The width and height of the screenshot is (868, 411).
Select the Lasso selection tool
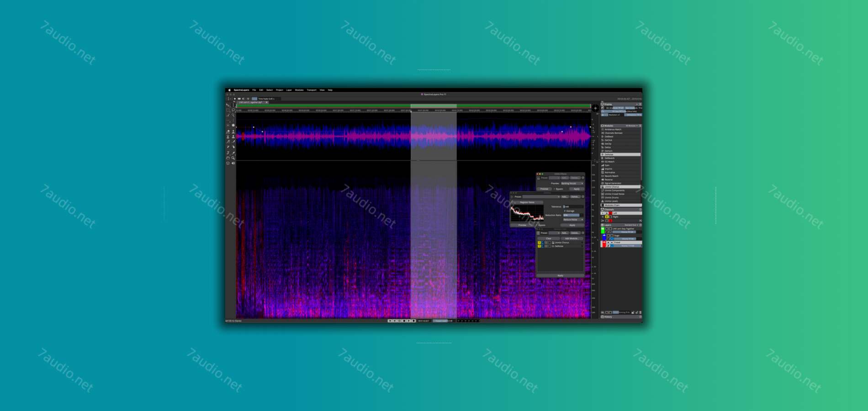233,110
